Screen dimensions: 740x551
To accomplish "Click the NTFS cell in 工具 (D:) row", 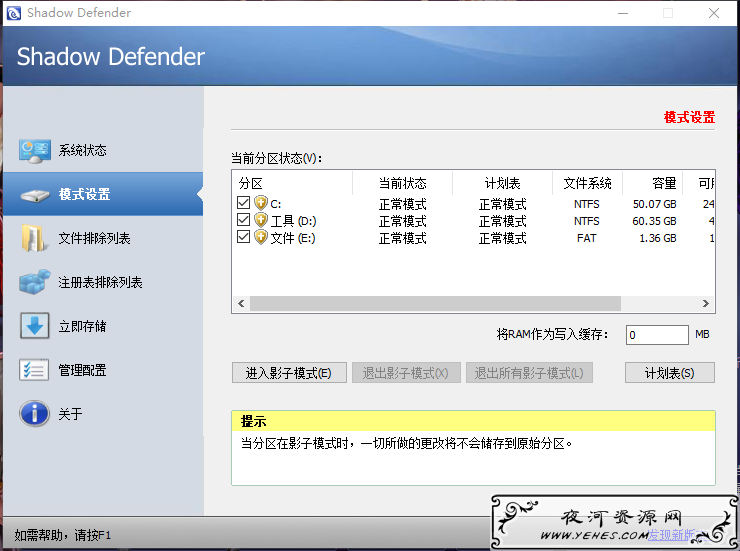I will tap(587, 221).
